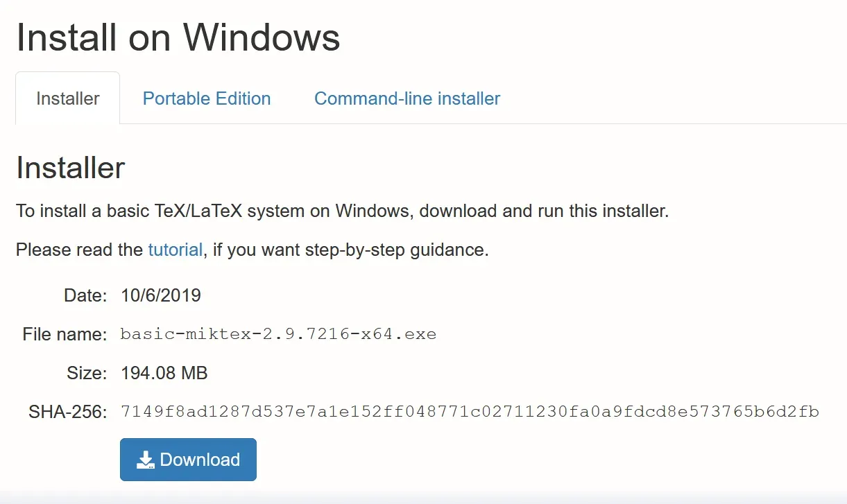Image resolution: width=847 pixels, height=504 pixels.
Task: Click the basic-miktex-2.9.7216-x64.exe file name
Action: 278,334
